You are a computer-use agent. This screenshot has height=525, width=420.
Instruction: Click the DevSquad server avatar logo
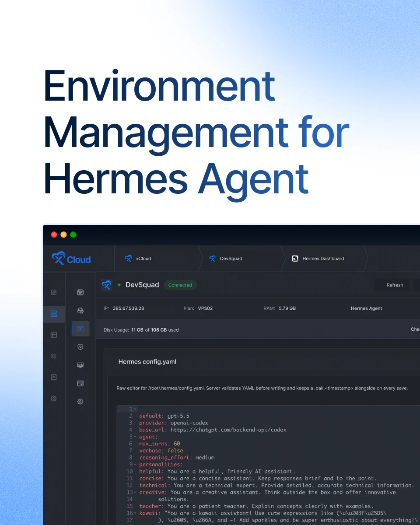106,285
